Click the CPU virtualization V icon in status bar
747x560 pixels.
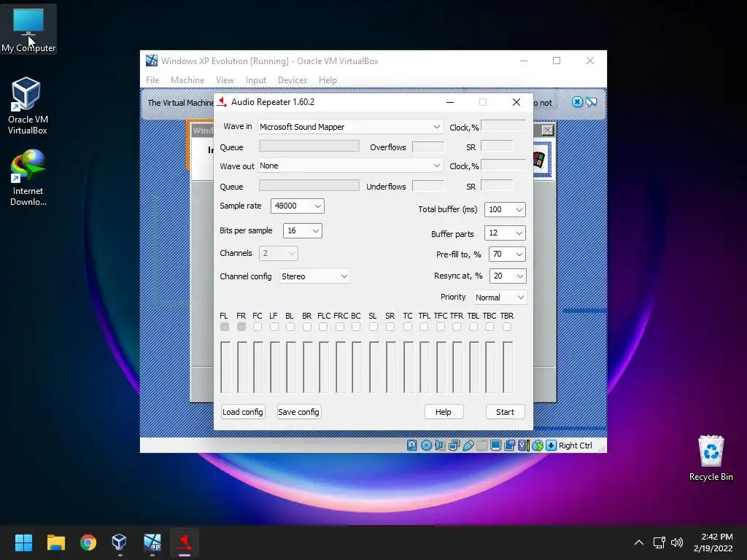[524, 446]
